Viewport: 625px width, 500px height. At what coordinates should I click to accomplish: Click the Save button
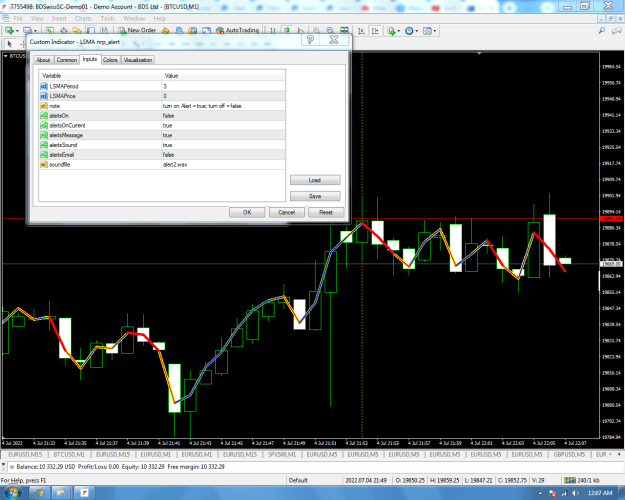click(x=315, y=196)
